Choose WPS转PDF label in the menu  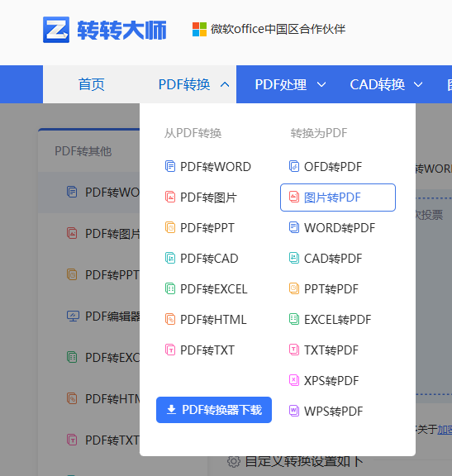click(x=333, y=412)
